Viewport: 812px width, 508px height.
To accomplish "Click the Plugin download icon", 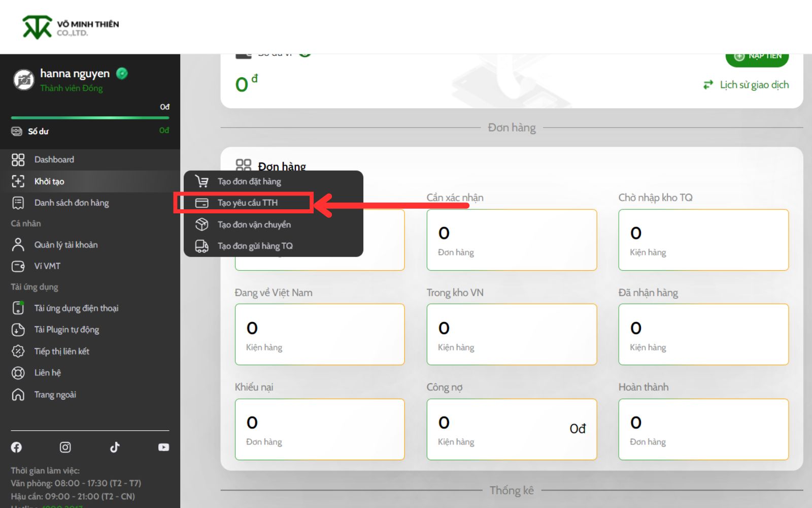I will 18,330.
